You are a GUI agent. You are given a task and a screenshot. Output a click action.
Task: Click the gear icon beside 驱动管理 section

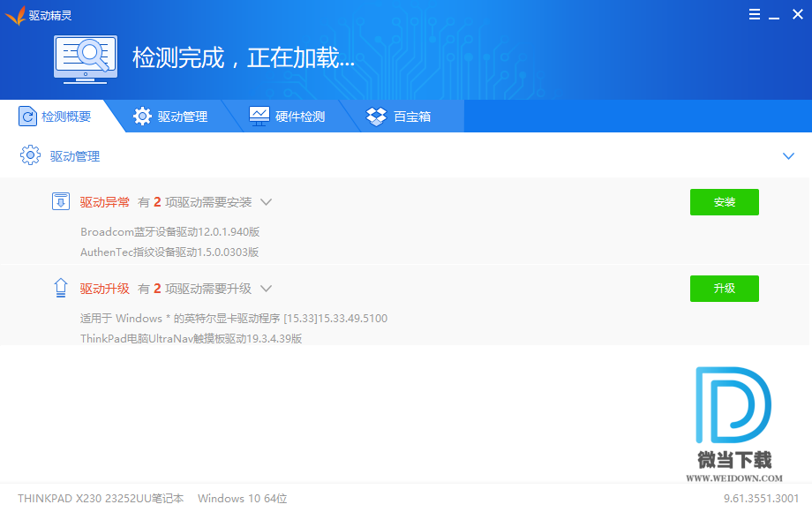[30, 156]
